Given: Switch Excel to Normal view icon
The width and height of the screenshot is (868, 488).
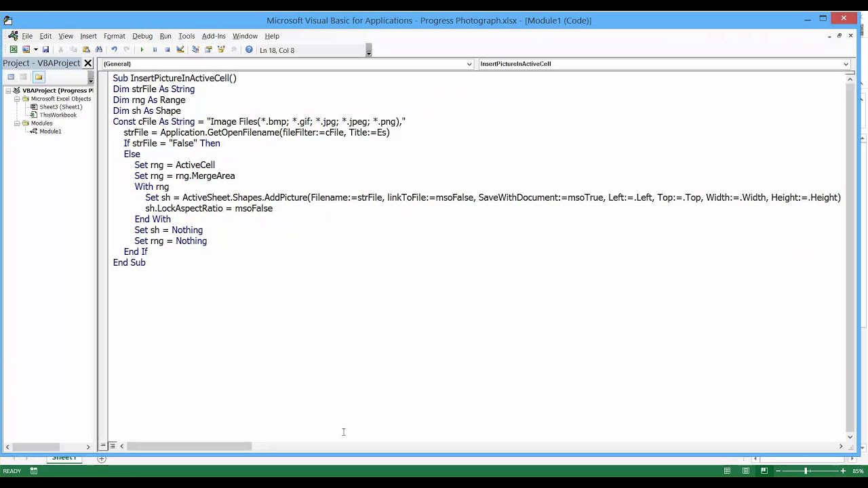Looking at the screenshot, I should 727,471.
